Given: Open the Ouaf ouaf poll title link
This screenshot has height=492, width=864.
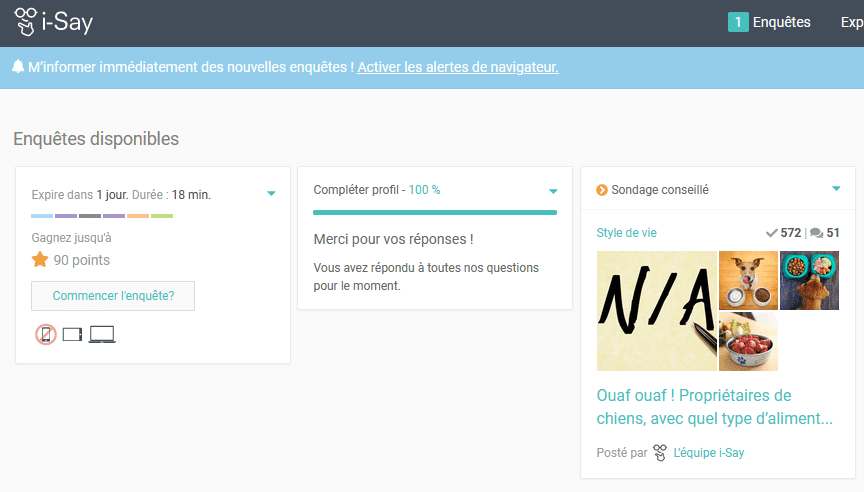Looking at the screenshot, I should point(714,407).
